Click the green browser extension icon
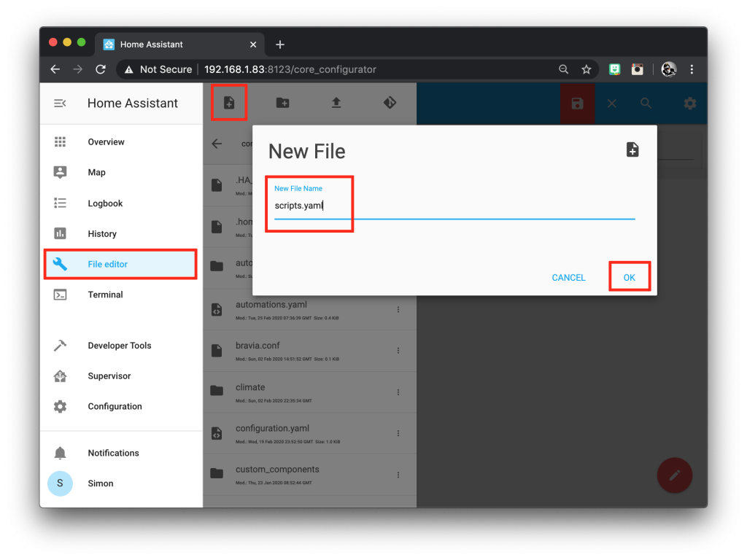The height and width of the screenshot is (560, 747). pos(614,69)
